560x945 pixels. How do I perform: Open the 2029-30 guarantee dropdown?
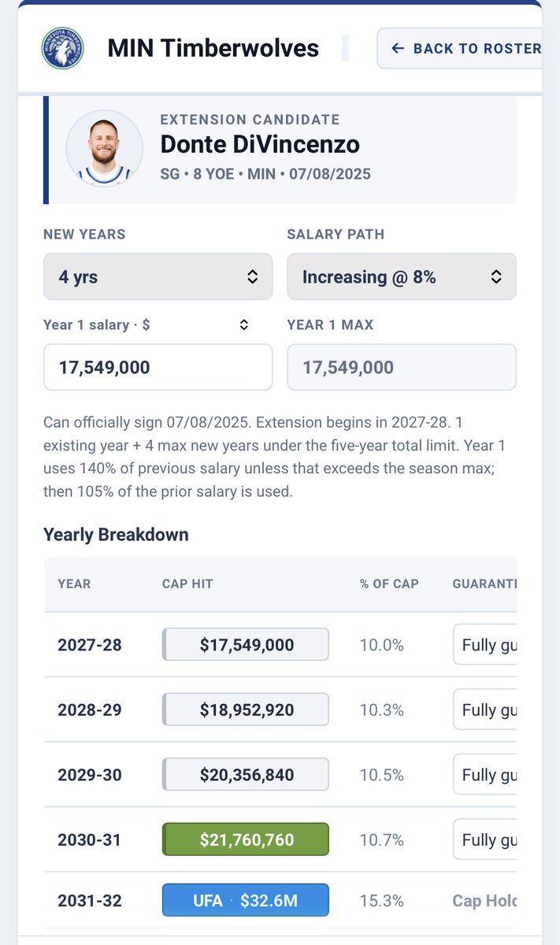click(x=485, y=775)
